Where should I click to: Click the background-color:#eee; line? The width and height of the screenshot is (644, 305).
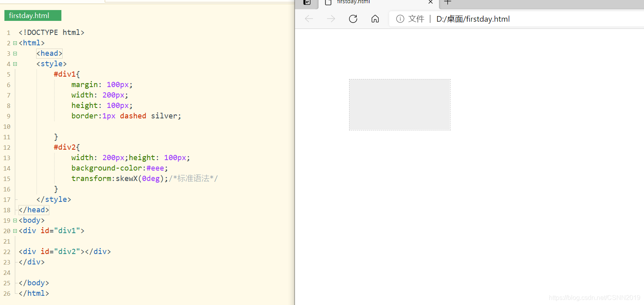pos(120,168)
